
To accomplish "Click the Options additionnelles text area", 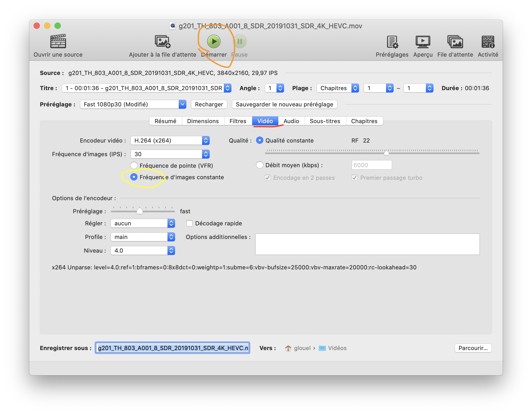I will click(x=367, y=244).
